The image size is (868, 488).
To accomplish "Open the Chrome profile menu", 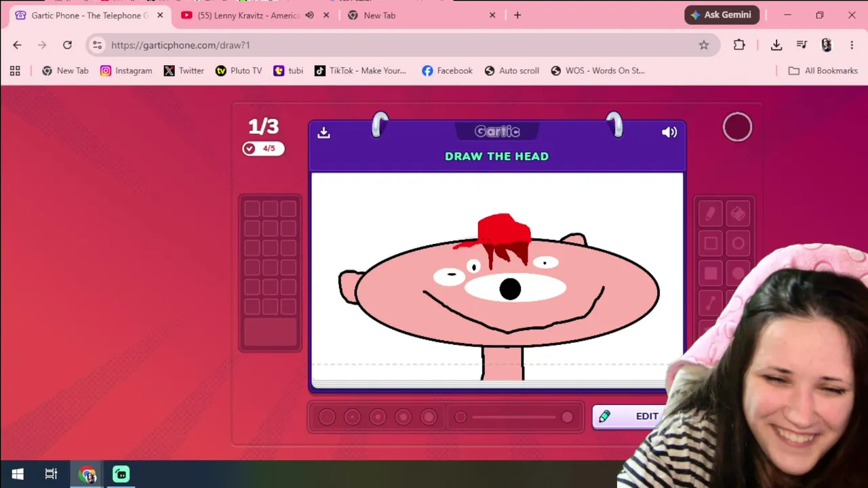I will [x=827, y=45].
